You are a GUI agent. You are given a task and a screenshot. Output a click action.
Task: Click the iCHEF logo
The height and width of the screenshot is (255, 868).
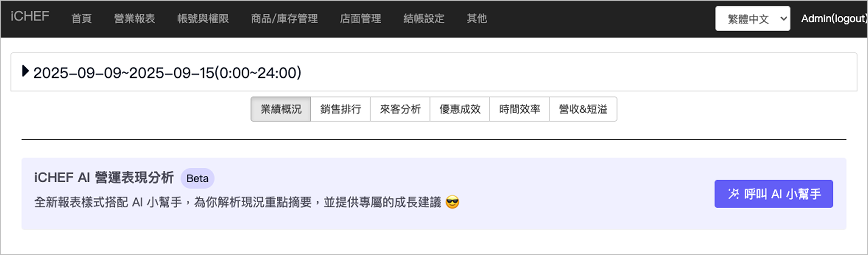pos(30,16)
